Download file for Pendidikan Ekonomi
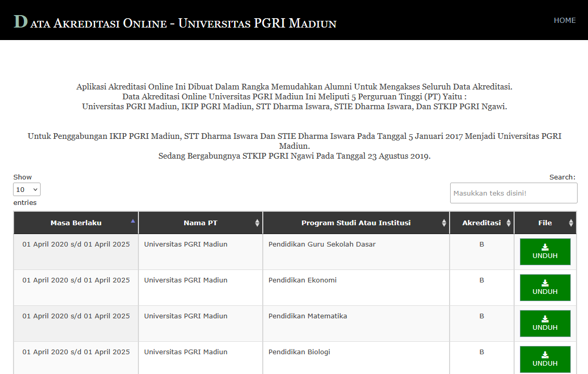 pos(545,288)
